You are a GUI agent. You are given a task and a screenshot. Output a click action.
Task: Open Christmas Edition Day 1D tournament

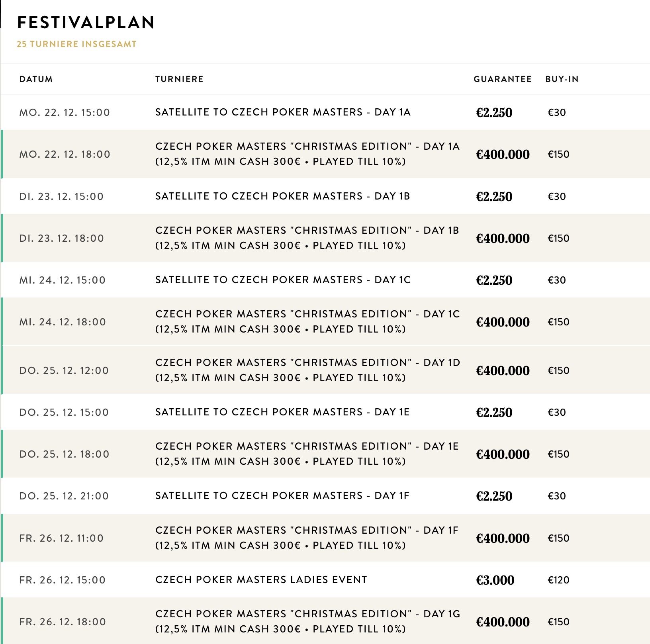pyautogui.click(x=307, y=370)
